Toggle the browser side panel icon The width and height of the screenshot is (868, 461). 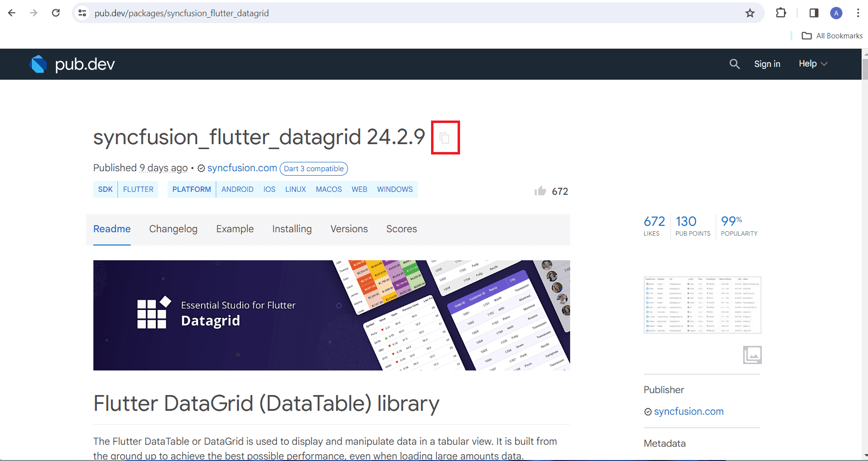click(814, 13)
